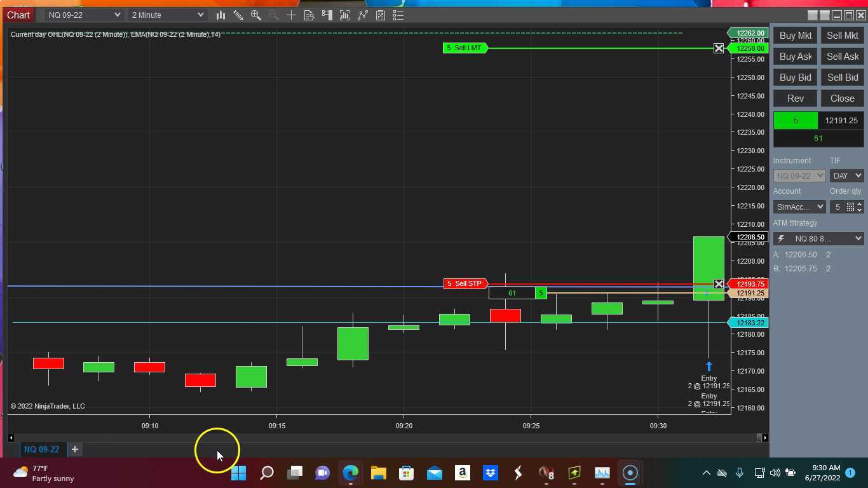Switch to the NQ 09-22 chart tab
This screenshot has height=488, width=868.
point(41,449)
